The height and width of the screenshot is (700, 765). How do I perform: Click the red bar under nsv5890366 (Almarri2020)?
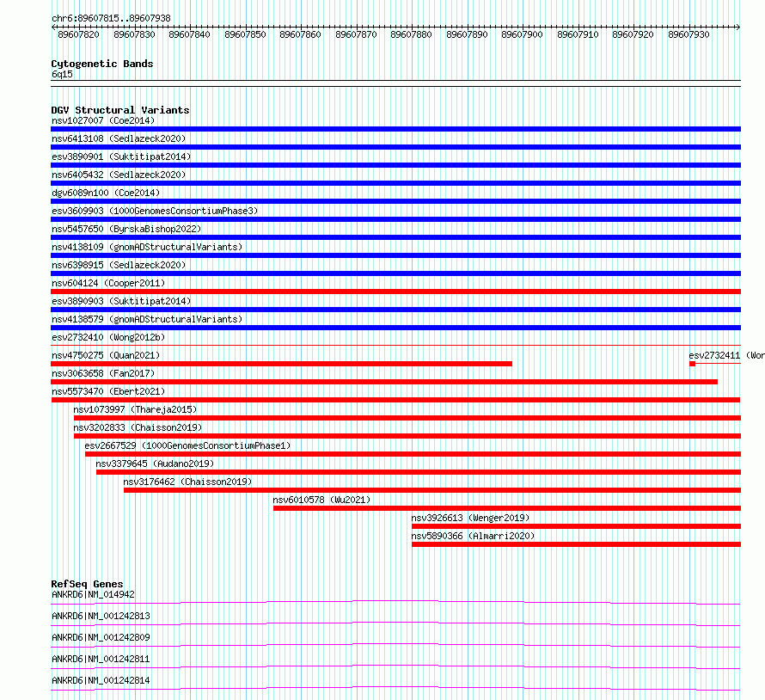click(576, 544)
